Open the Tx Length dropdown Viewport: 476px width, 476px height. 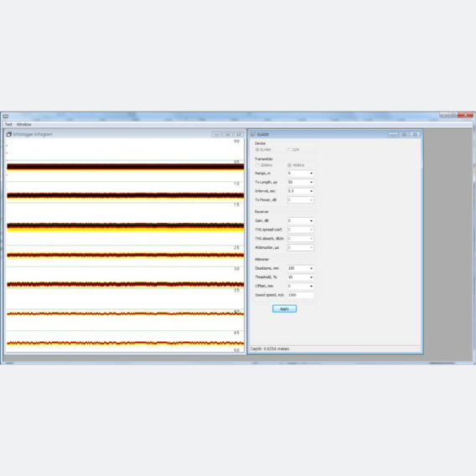(x=311, y=182)
